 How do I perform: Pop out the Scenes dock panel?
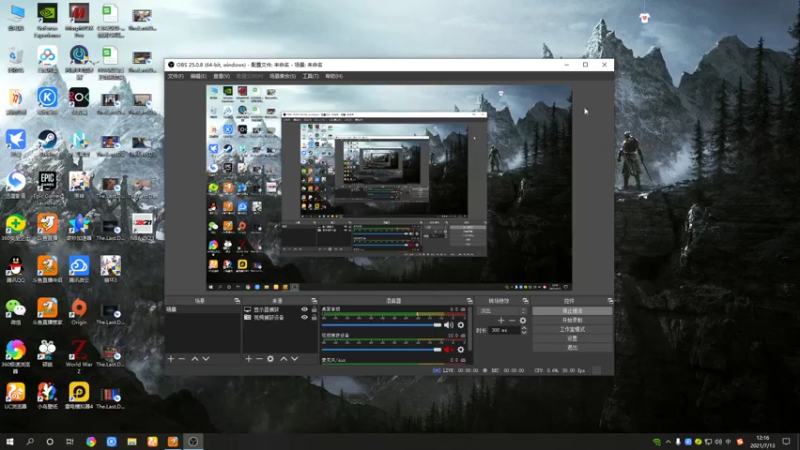click(x=237, y=301)
